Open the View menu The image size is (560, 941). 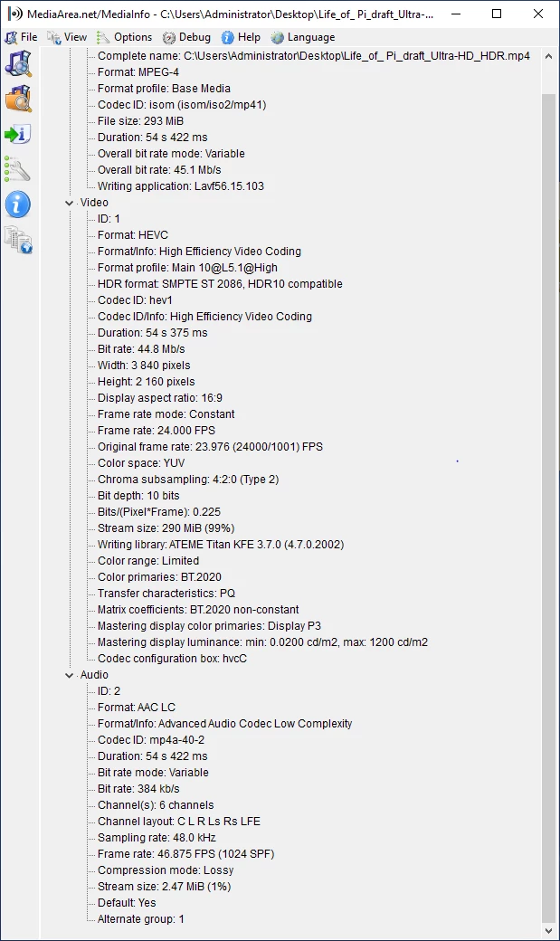tap(67, 37)
